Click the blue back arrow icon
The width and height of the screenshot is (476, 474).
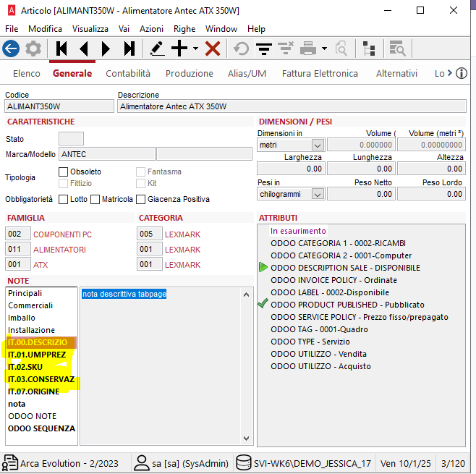[11, 48]
